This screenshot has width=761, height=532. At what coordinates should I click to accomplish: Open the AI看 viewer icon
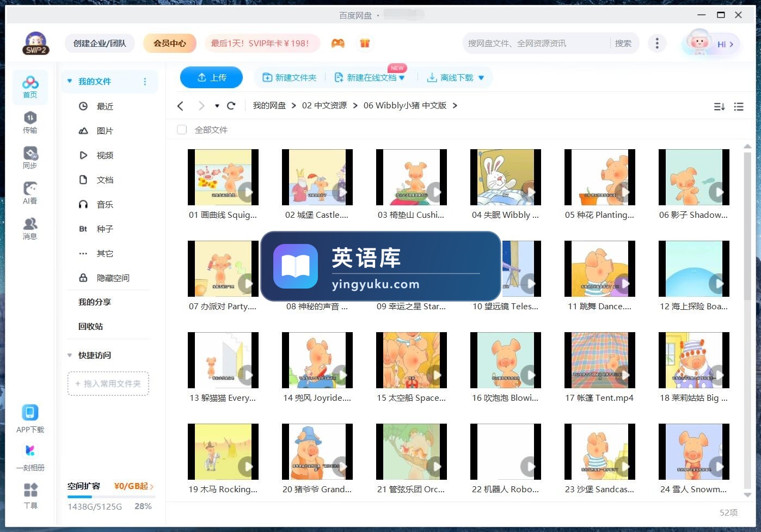click(x=30, y=193)
